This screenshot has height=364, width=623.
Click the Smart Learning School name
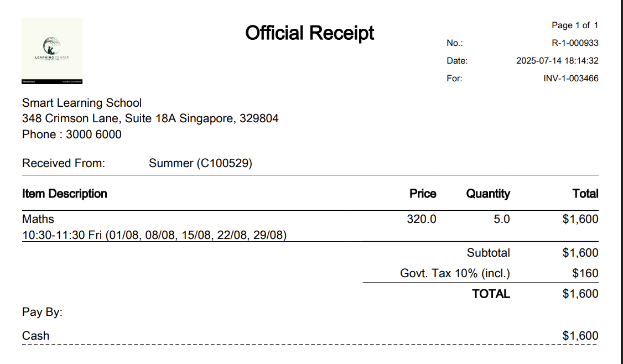[82, 103]
